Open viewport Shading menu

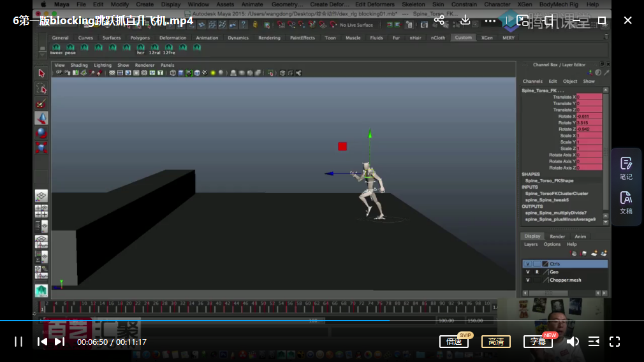[x=79, y=65]
